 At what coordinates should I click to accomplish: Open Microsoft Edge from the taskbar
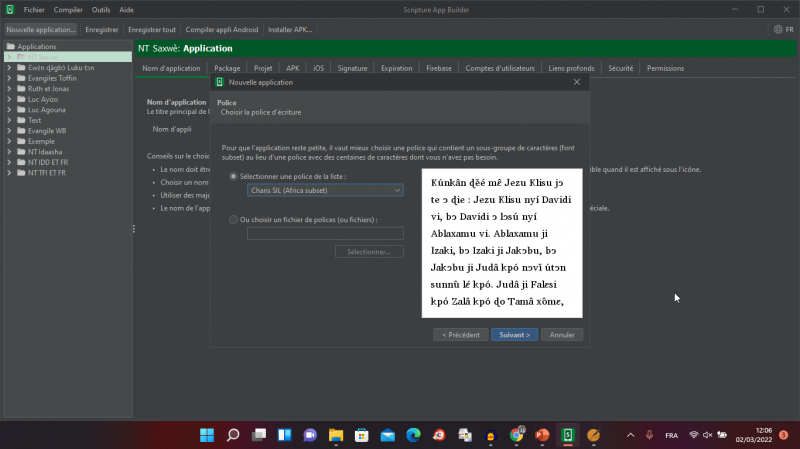click(413, 435)
